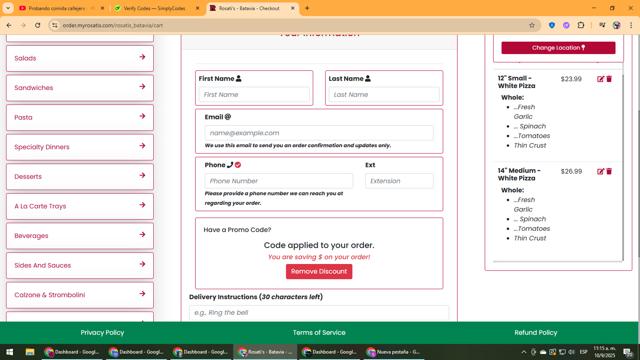Screen dimensions: 640x360
Task: Expand the Sides And Sauces category
Action: point(80,265)
